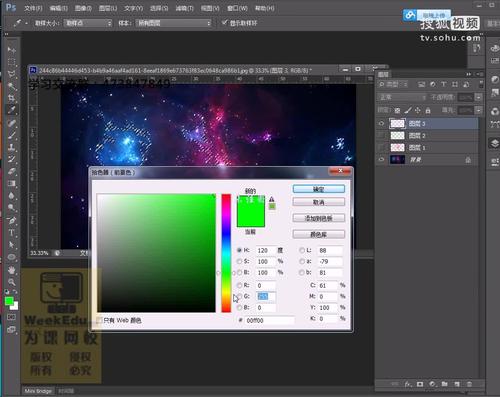The image size is (500, 397).
Task: Open the layer blend mode dropdown
Action: pyautogui.click(x=402, y=97)
